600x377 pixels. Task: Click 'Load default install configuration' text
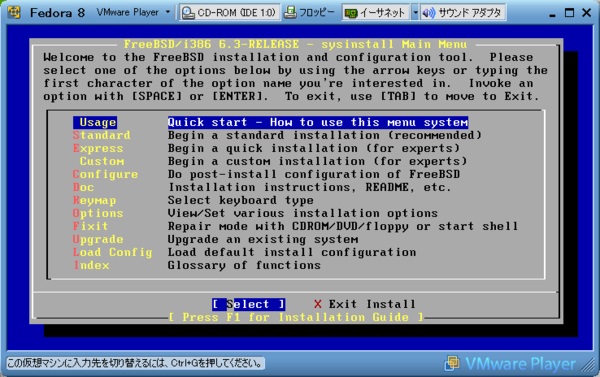[x=292, y=252]
